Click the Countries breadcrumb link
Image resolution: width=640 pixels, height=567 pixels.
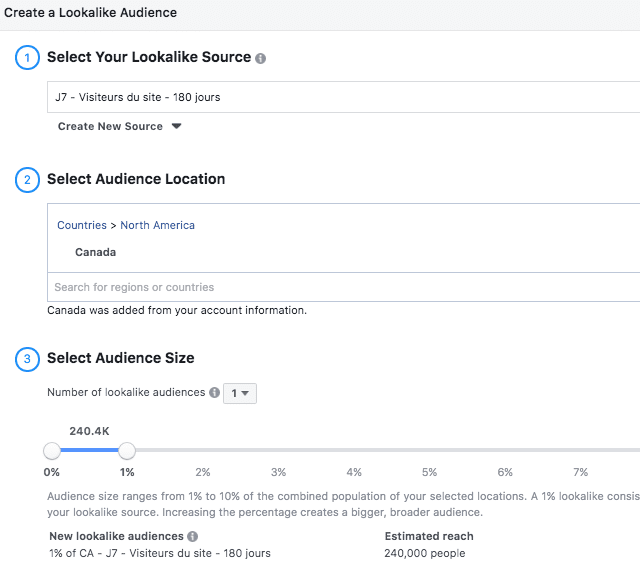pos(82,225)
